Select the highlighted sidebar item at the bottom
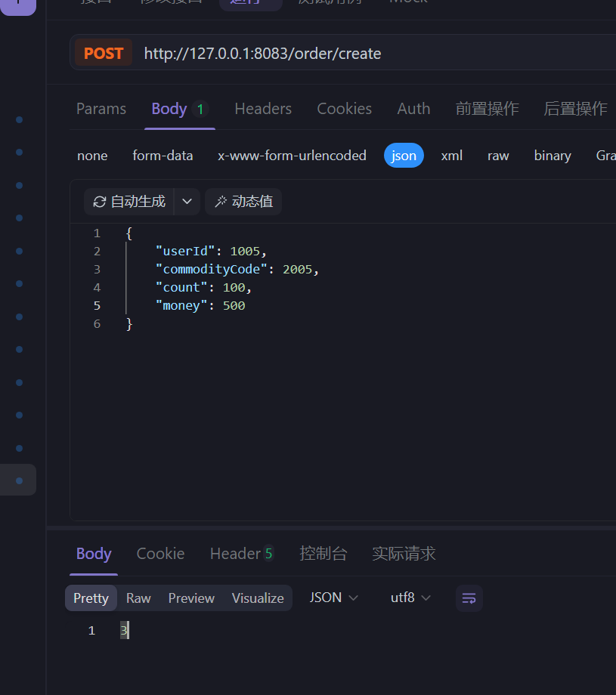 (x=18, y=480)
